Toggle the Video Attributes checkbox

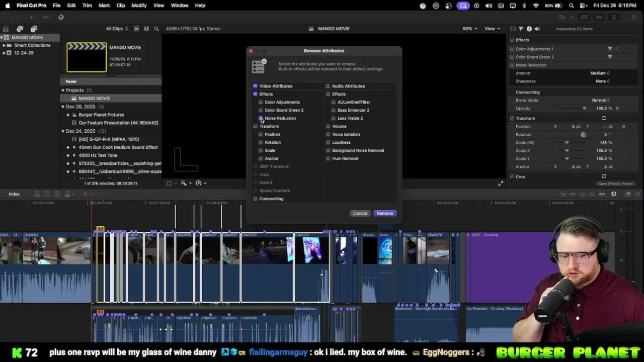pyautogui.click(x=255, y=86)
